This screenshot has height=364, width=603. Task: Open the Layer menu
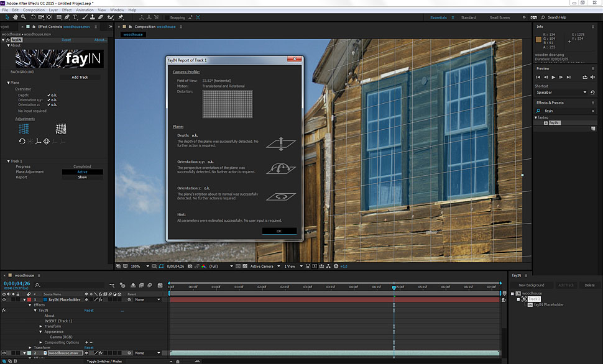pos(53,10)
